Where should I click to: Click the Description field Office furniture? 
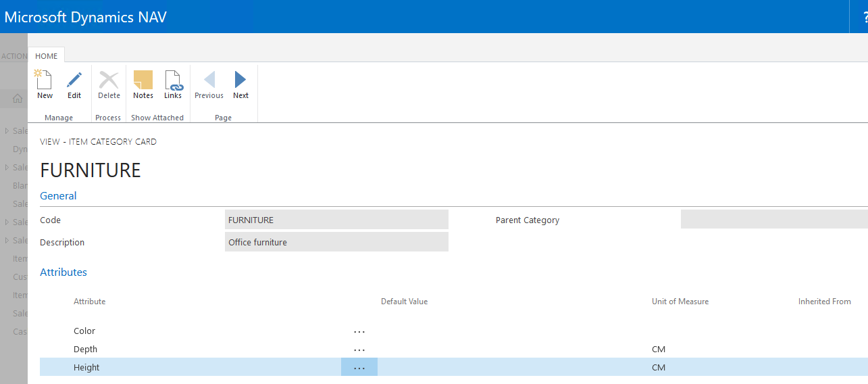(336, 242)
